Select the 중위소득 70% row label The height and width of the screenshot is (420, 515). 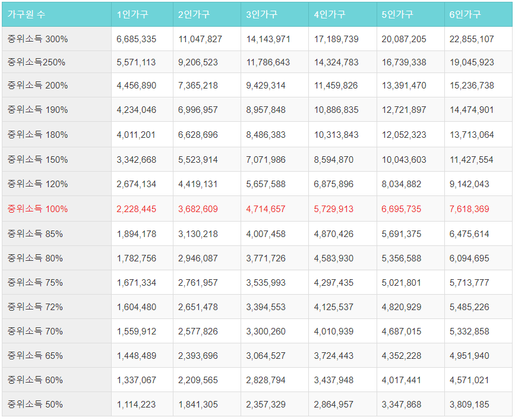35,331
